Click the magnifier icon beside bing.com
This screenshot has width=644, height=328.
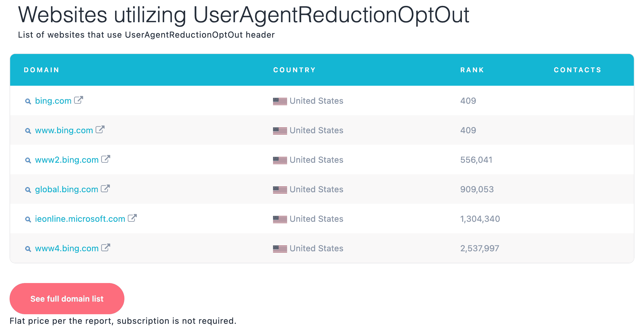coord(28,101)
